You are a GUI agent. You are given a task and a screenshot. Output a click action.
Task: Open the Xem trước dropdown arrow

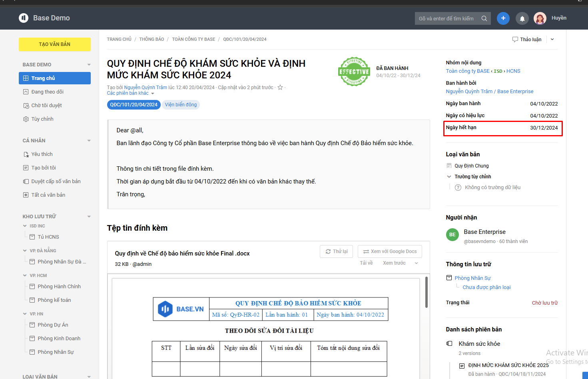click(417, 263)
